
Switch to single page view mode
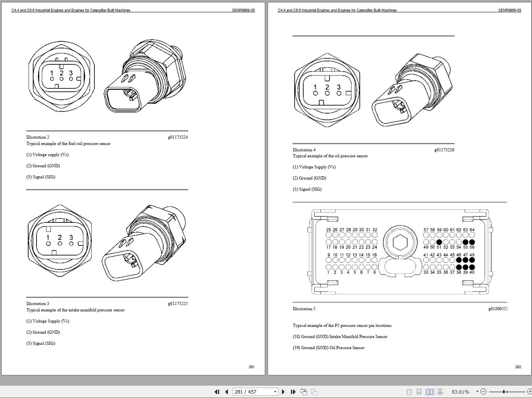coord(409,392)
